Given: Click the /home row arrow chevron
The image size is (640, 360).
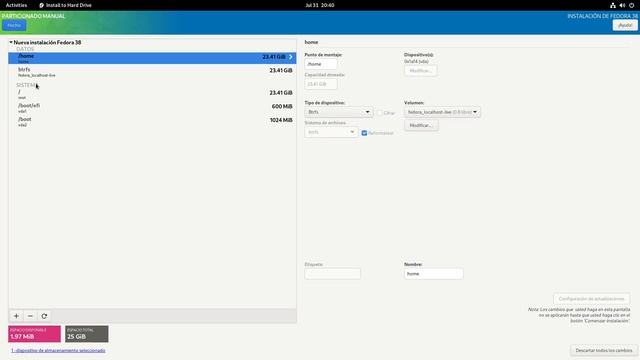Looking at the screenshot, I should tap(291, 57).
